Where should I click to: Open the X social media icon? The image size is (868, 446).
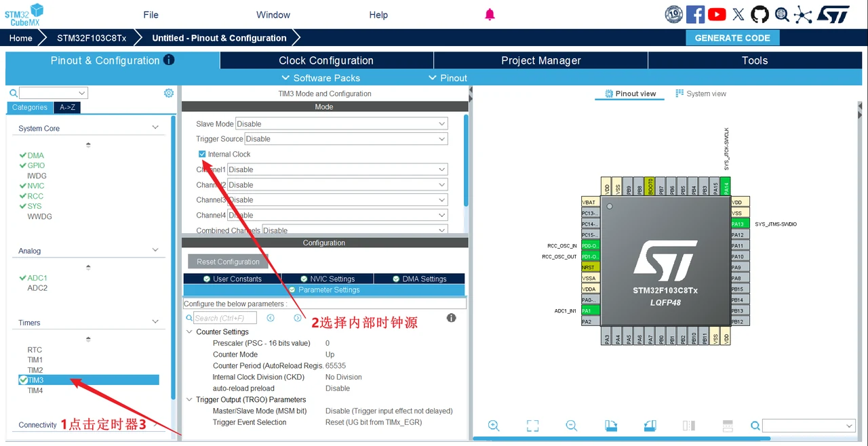click(738, 14)
